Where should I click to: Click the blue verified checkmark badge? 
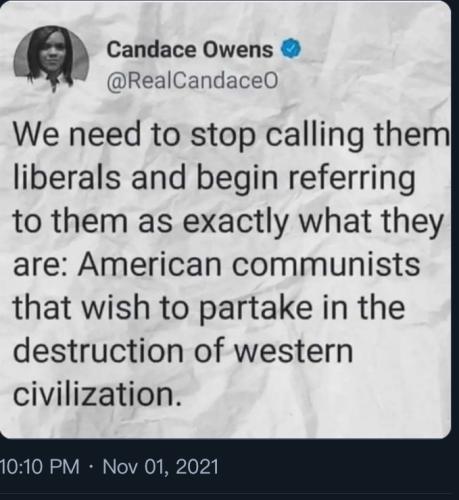click(292, 50)
